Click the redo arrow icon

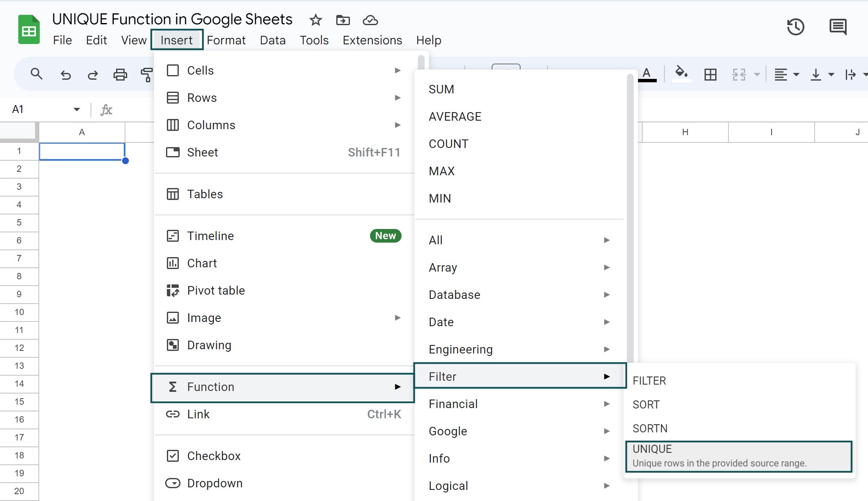pyautogui.click(x=93, y=75)
